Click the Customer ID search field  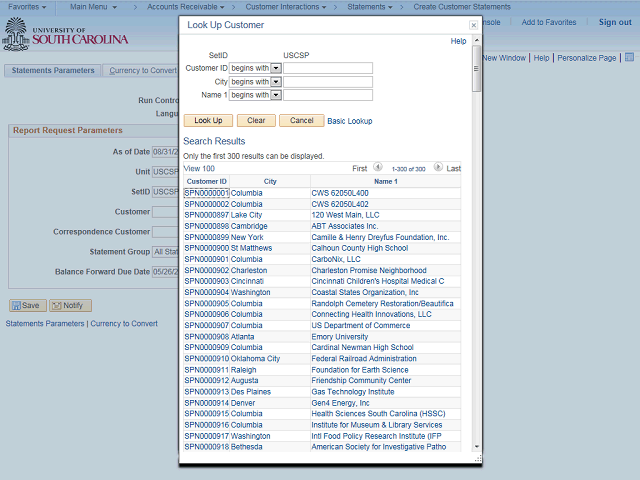click(x=328, y=68)
